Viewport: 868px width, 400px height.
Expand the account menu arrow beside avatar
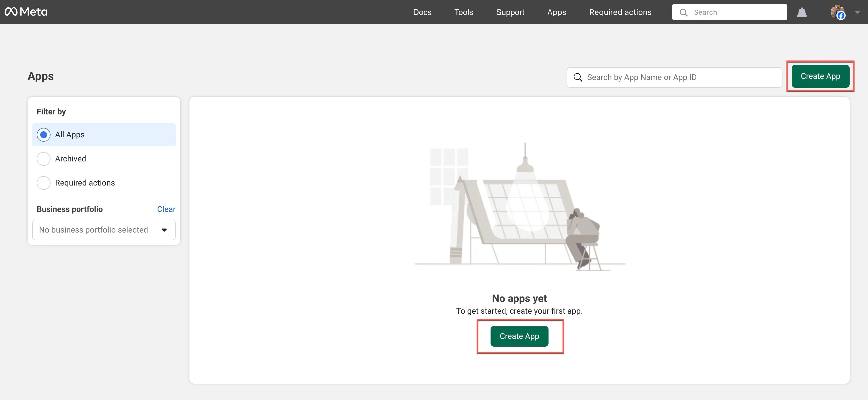tap(857, 12)
